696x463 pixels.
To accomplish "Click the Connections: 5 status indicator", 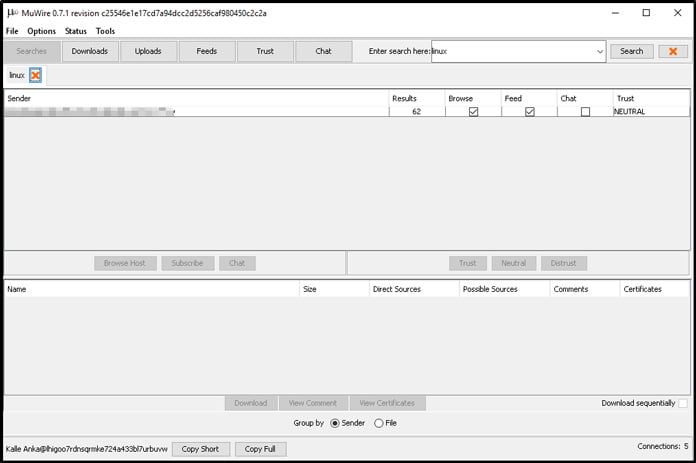I will [x=663, y=446].
